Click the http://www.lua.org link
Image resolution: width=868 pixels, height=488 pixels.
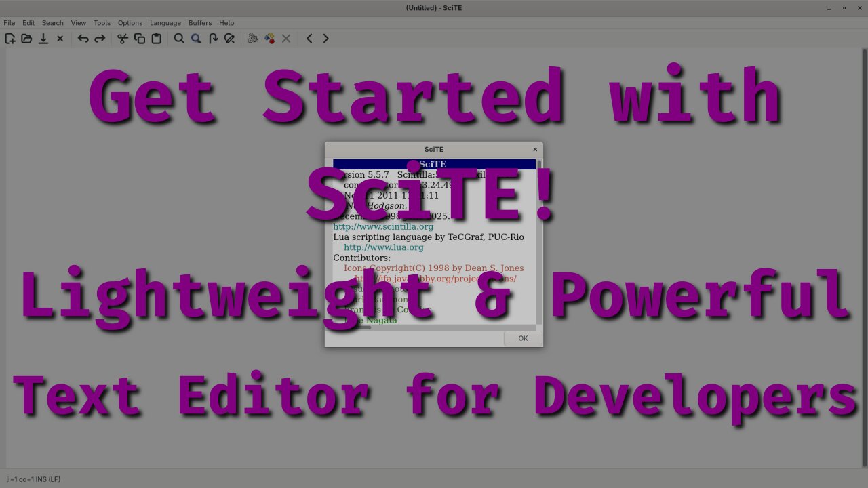click(x=384, y=247)
